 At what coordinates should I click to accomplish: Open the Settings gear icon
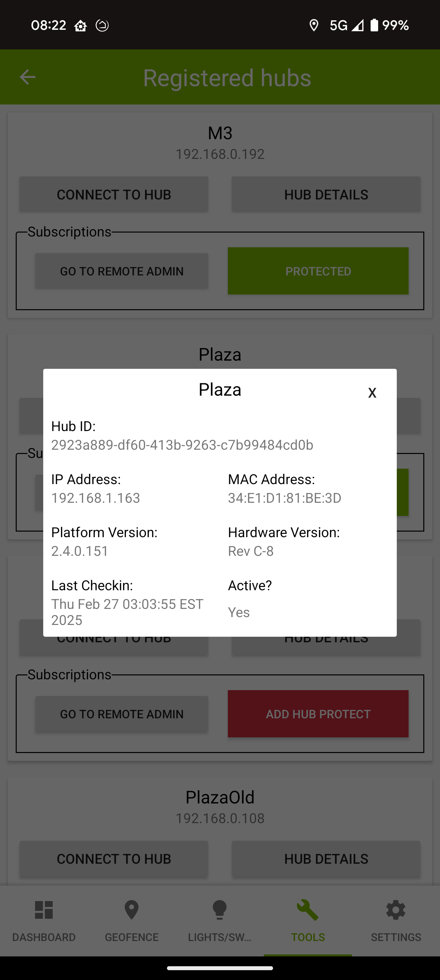pyautogui.click(x=396, y=910)
